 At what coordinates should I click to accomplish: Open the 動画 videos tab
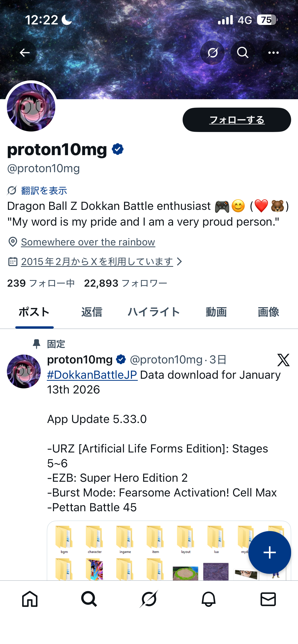tap(216, 312)
